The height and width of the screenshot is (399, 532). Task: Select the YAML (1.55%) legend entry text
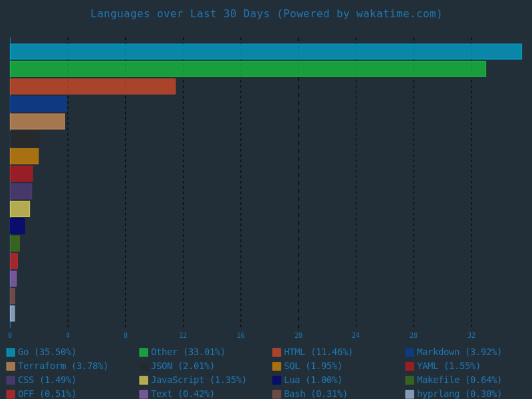coord(448,366)
